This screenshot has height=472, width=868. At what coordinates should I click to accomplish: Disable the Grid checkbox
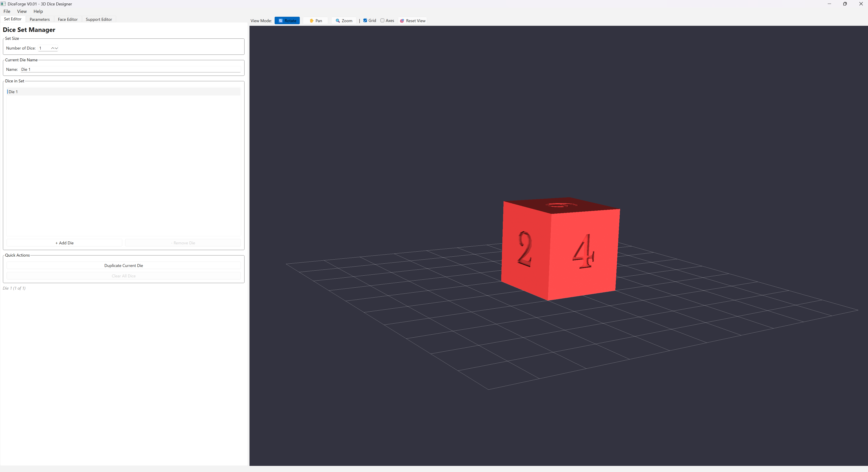[365, 21]
